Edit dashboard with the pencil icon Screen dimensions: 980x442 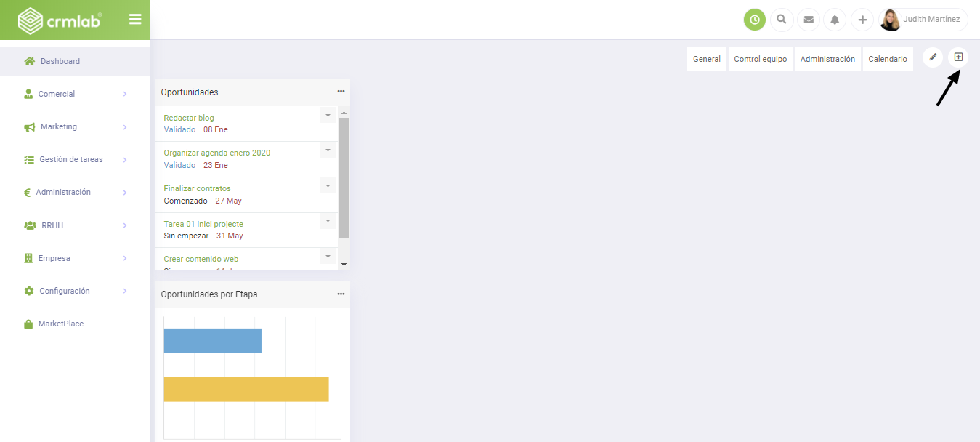coord(934,57)
